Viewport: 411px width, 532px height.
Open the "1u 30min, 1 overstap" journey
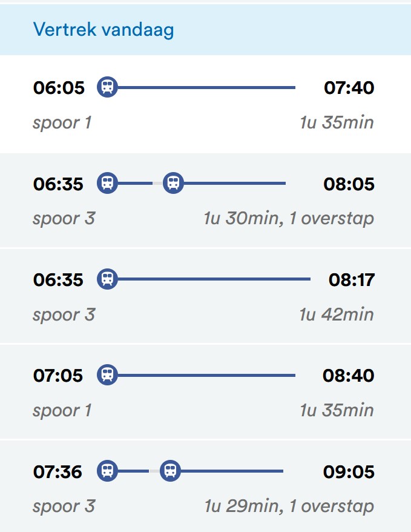click(289, 218)
